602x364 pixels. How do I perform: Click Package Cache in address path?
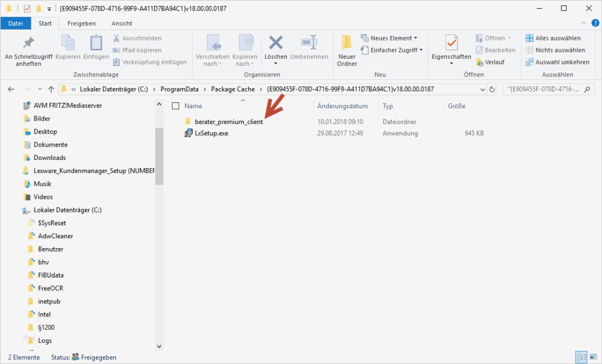(233, 89)
